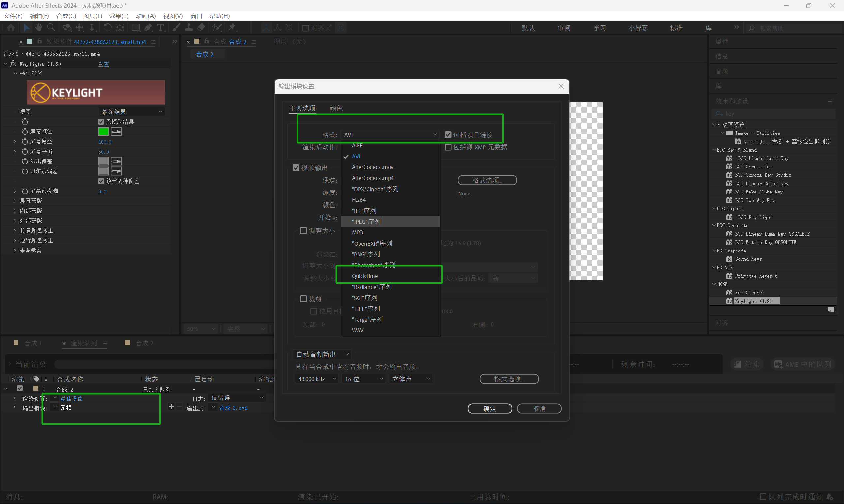Select the Pen tool
The height and width of the screenshot is (504, 844).
tap(148, 27)
